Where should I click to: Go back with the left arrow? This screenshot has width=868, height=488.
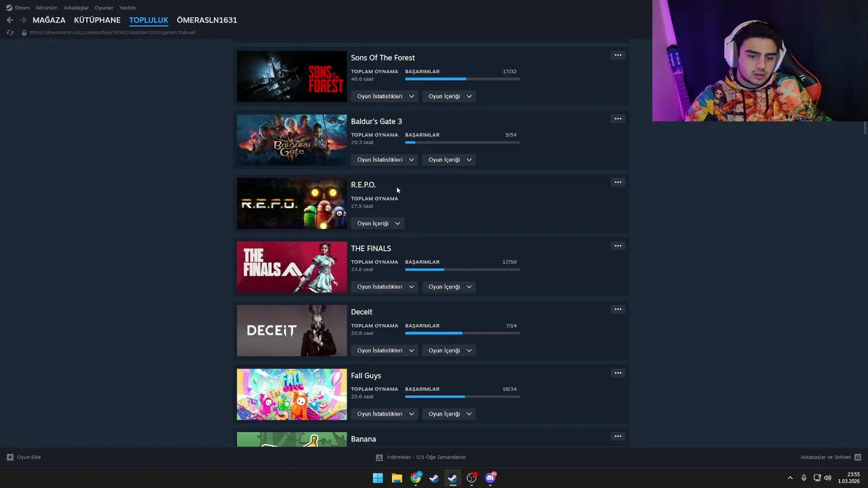[x=9, y=20]
